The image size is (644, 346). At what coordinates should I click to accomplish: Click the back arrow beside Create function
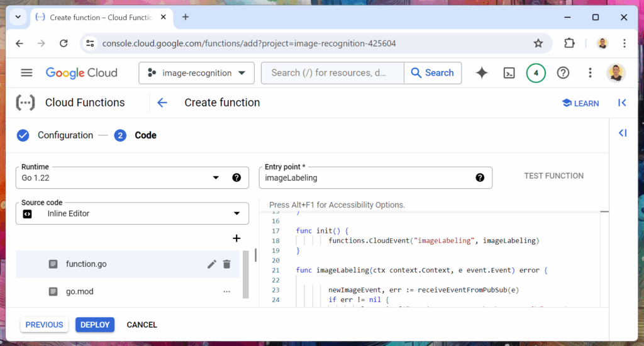[x=162, y=103]
